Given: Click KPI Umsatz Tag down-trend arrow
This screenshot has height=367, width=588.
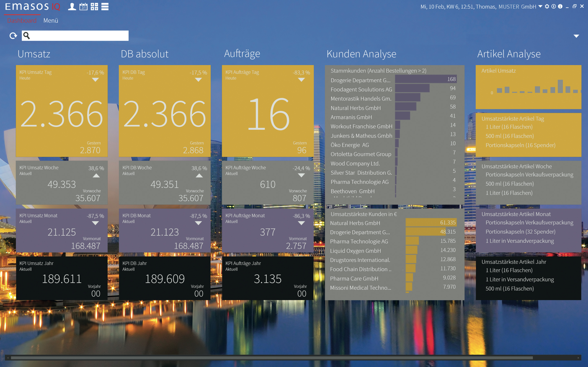Looking at the screenshot, I should click(x=95, y=80).
